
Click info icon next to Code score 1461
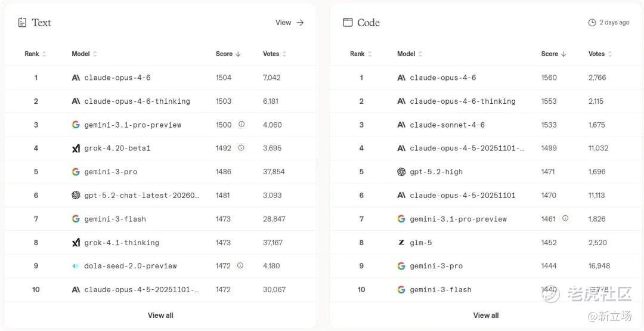click(565, 218)
